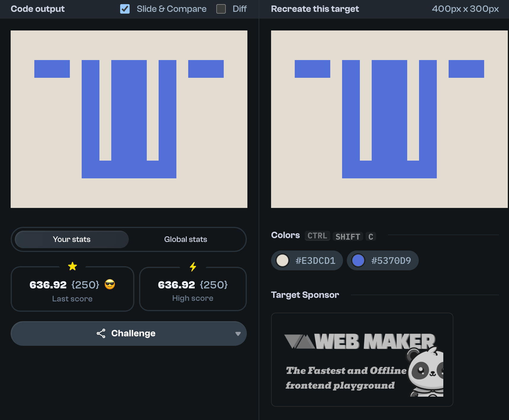Viewport: 509px width, 420px height.
Task: Click the share icon on Challenge button
Action: 101,333
